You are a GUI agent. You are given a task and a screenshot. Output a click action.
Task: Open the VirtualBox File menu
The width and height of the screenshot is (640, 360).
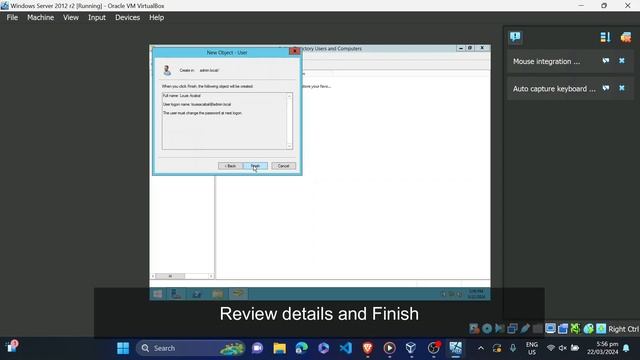(x=12, y=18)
